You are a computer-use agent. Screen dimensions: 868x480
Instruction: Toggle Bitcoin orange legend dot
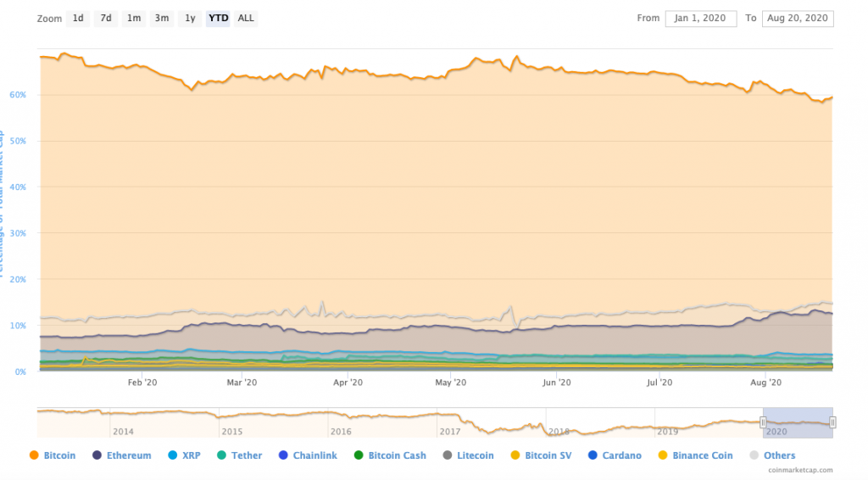click(x=34, y=455)
